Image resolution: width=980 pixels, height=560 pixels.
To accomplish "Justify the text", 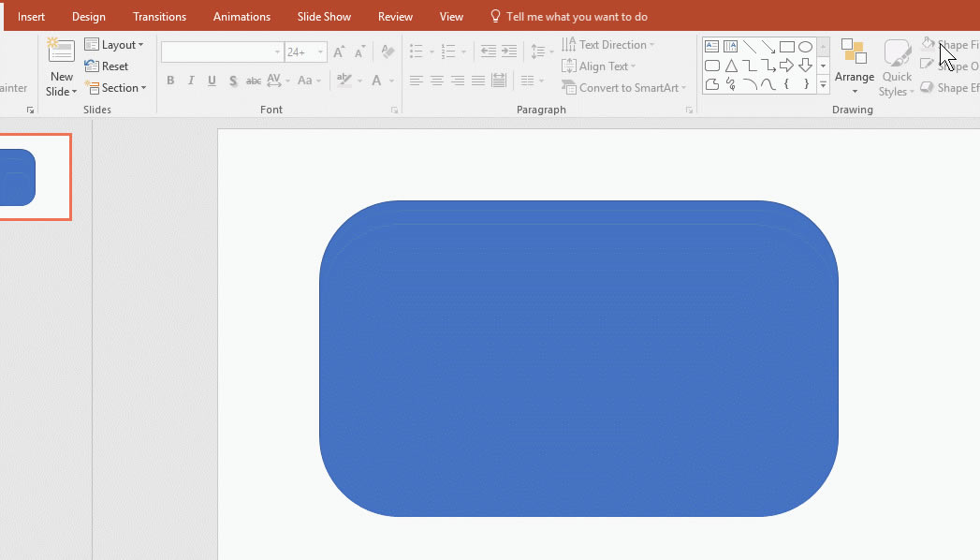I will [478, 81].
